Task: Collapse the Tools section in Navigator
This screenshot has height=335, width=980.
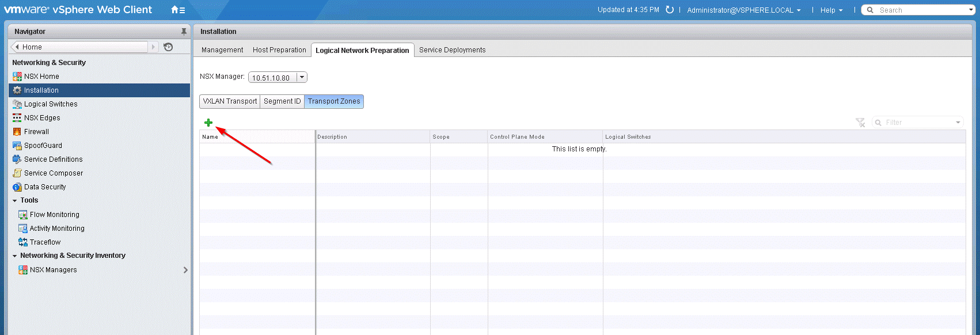Action: click(15, 201)
